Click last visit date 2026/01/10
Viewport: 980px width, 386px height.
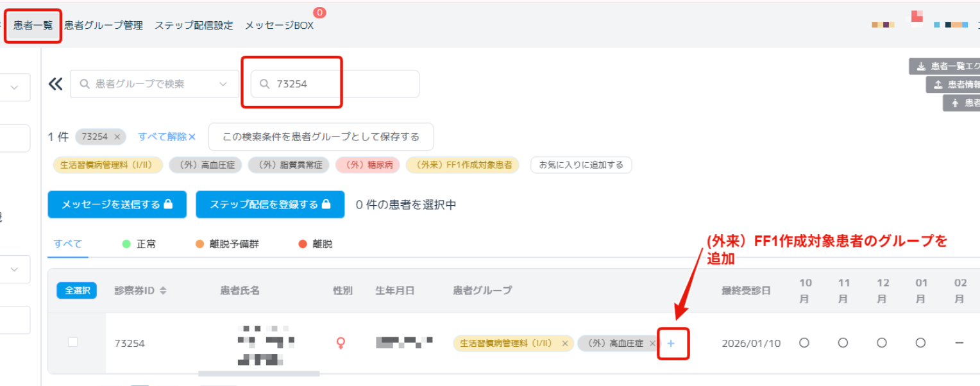[x=751, y=344]
